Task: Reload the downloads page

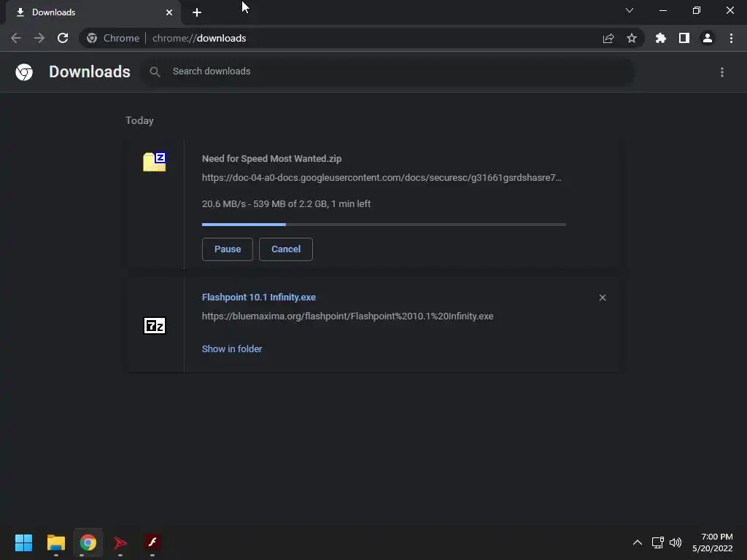Action: click(x=63, y=38)
